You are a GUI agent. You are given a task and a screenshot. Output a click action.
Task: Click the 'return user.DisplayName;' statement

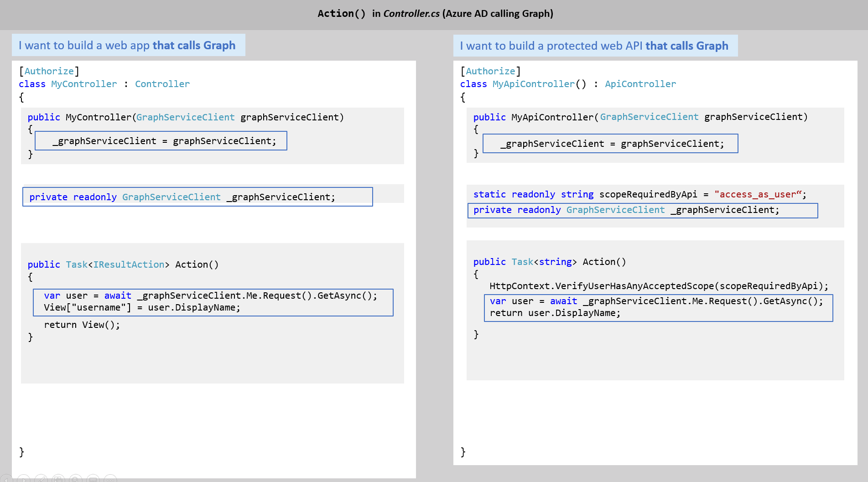click(x=555, y=313)
